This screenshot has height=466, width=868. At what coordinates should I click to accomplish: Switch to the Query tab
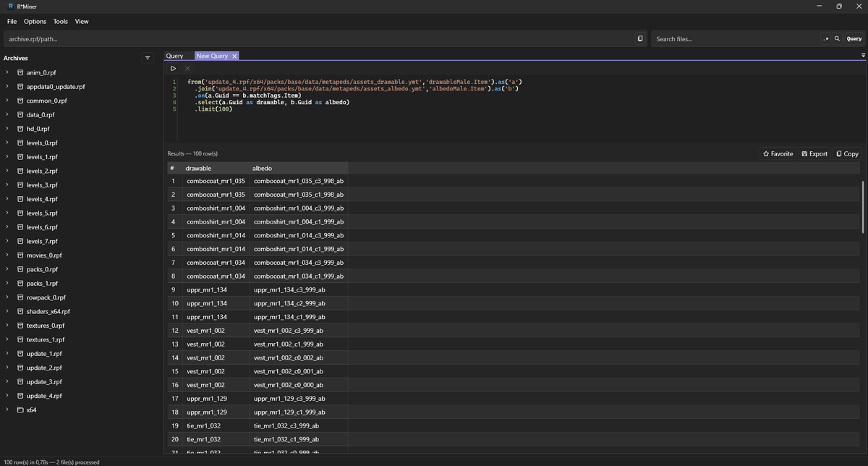(174, 56)
